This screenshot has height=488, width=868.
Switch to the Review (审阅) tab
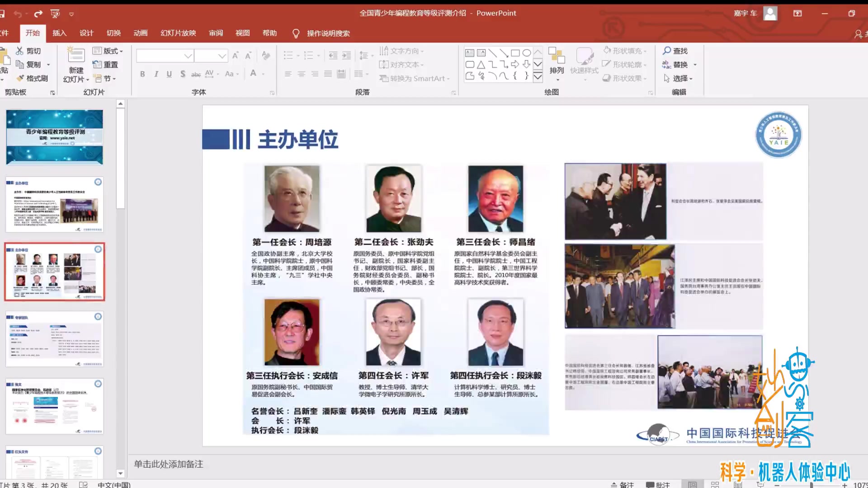coord(216,33)
